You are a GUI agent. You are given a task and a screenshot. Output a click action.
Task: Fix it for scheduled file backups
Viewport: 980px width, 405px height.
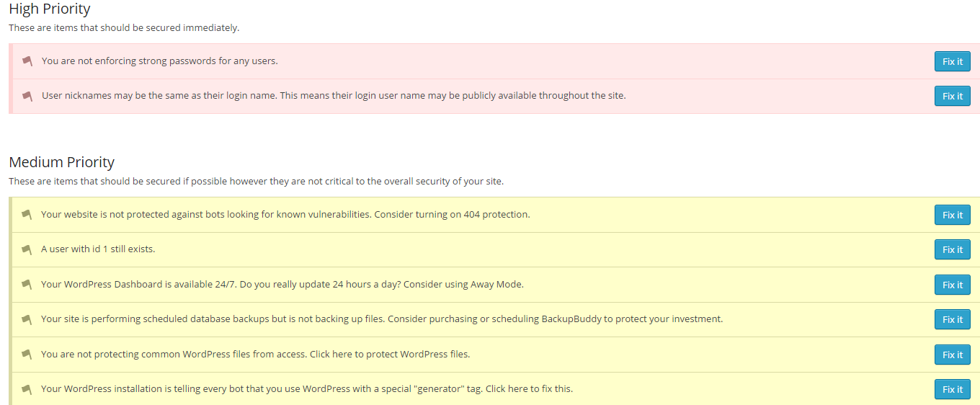(x=952, y=319)
